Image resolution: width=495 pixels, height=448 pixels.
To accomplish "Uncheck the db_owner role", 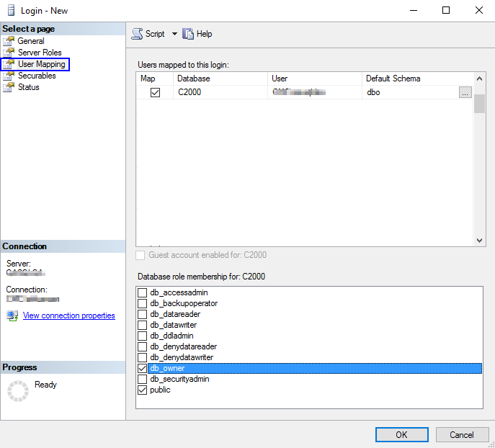I will (x=143, y=368).
